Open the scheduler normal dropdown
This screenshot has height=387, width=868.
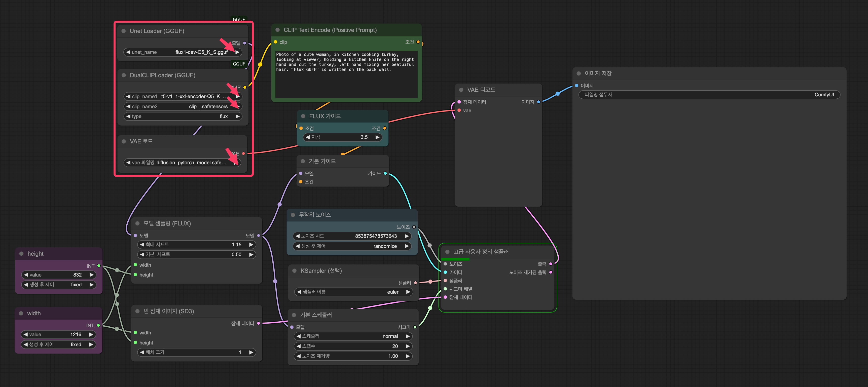click(353, 336)
